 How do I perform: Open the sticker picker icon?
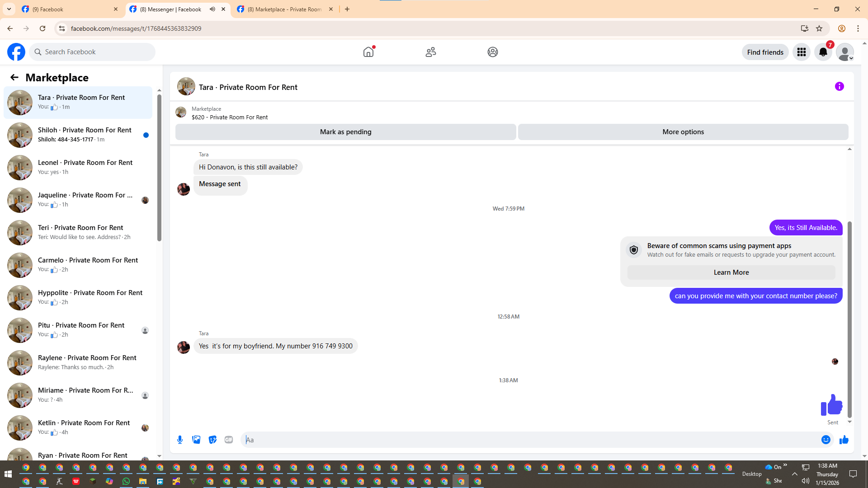pyautogui.click(x=212, y=440)
